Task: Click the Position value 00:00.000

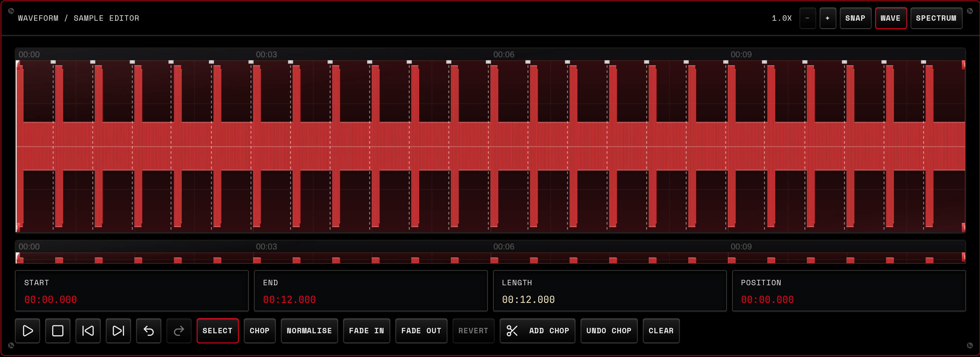Action: [x=767, y=300]
